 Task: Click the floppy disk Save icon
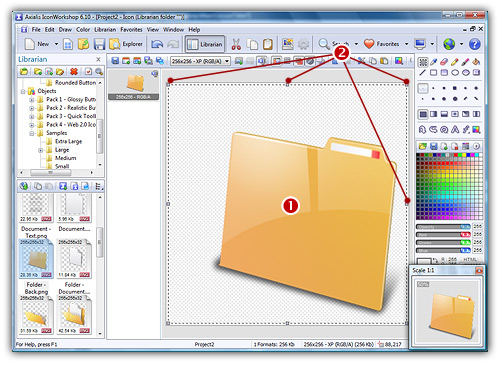[99, 44]
